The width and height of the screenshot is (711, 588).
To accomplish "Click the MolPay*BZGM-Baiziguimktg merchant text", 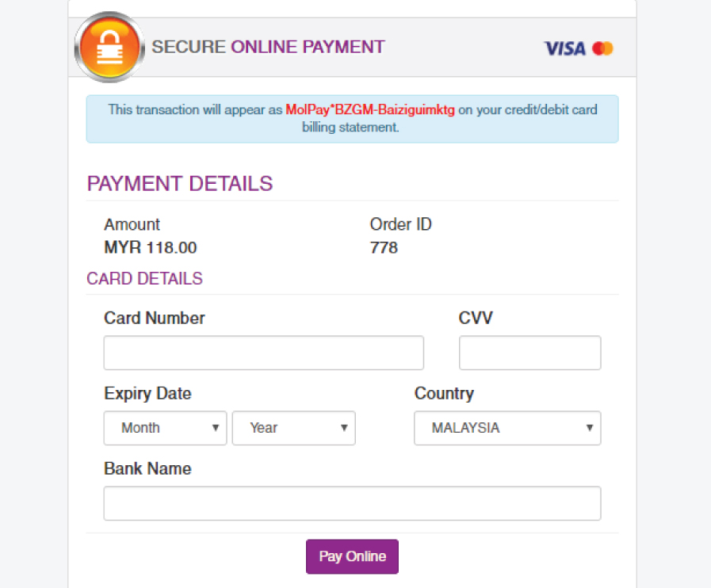I will (370, 109).
